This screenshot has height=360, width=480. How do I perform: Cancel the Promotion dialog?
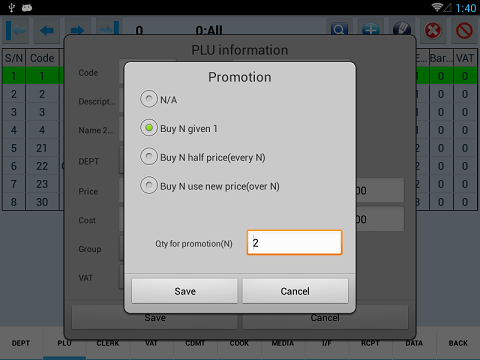click(295, 291)
